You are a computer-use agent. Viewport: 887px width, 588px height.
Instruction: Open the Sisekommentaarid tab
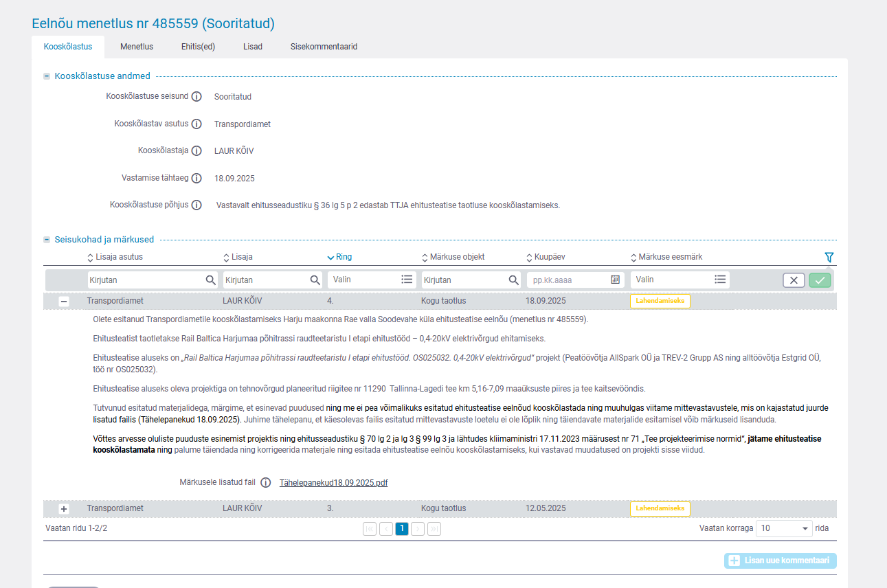[x=324, y=47]
